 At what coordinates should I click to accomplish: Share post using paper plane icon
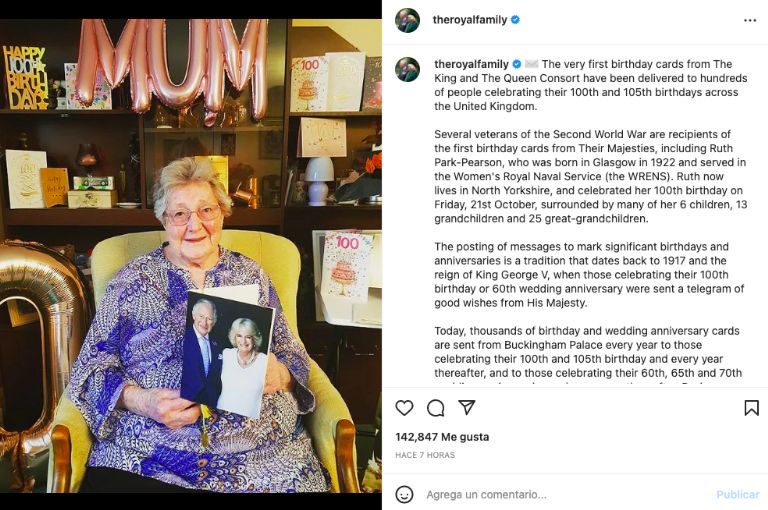pos(466,408)
